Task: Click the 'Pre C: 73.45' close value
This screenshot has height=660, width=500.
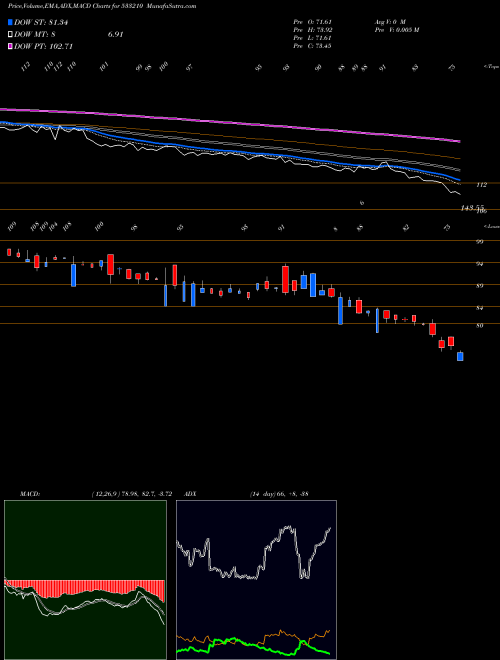Action: pos(312,45)
